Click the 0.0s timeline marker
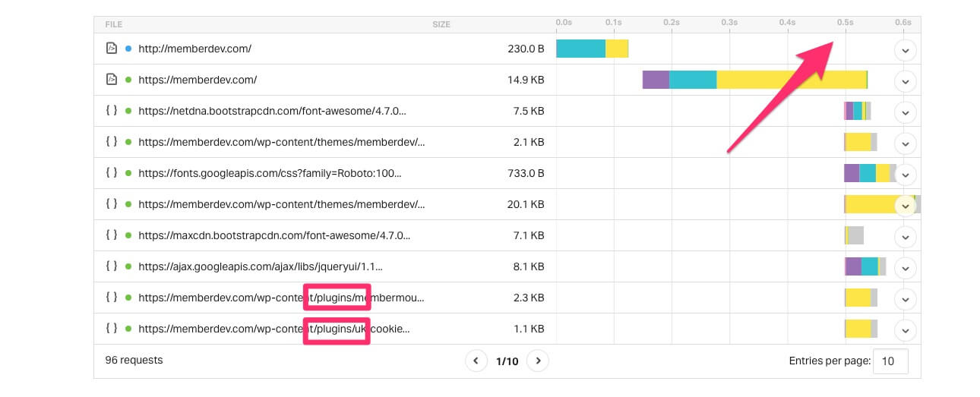This screenshot has width=980, height=397. [x=564, y=23]
